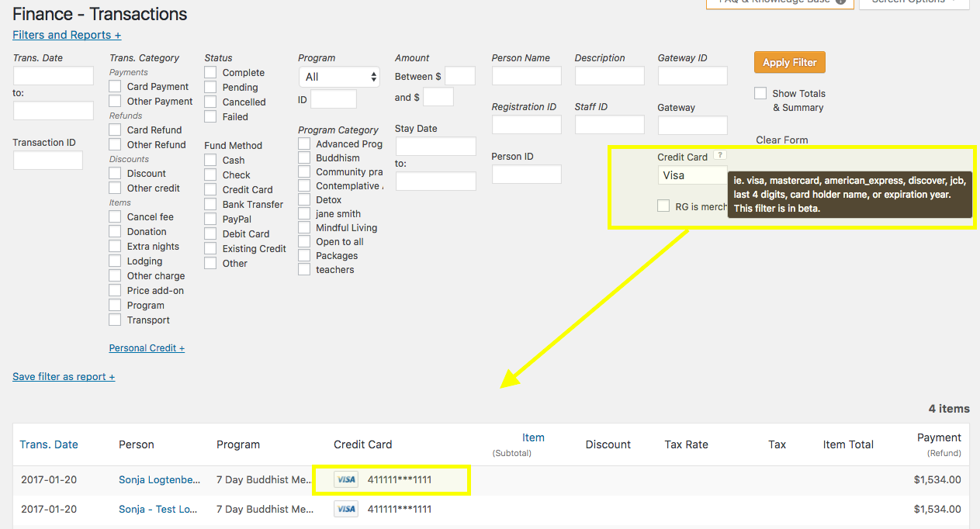
Task: Focus the Description input field
Action: [610, 75]
